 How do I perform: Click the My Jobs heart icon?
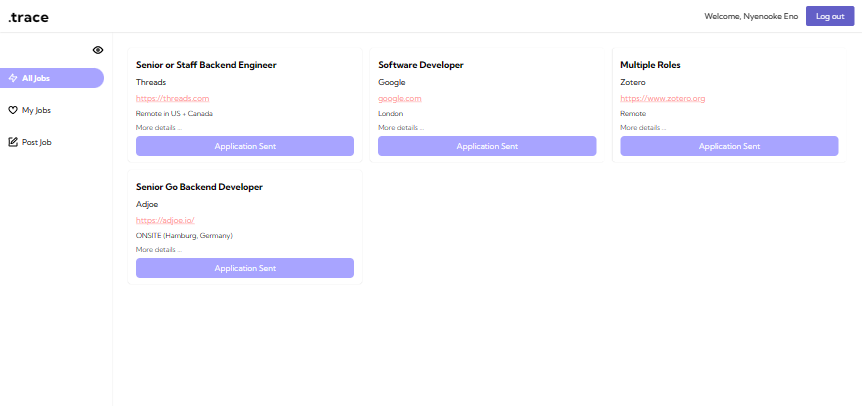click(x=13, y=110)
